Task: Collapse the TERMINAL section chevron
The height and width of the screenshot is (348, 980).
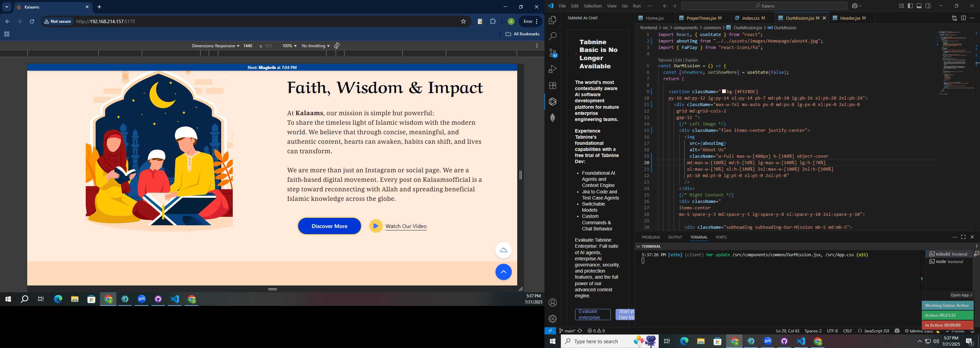Action: pos(638,246)
